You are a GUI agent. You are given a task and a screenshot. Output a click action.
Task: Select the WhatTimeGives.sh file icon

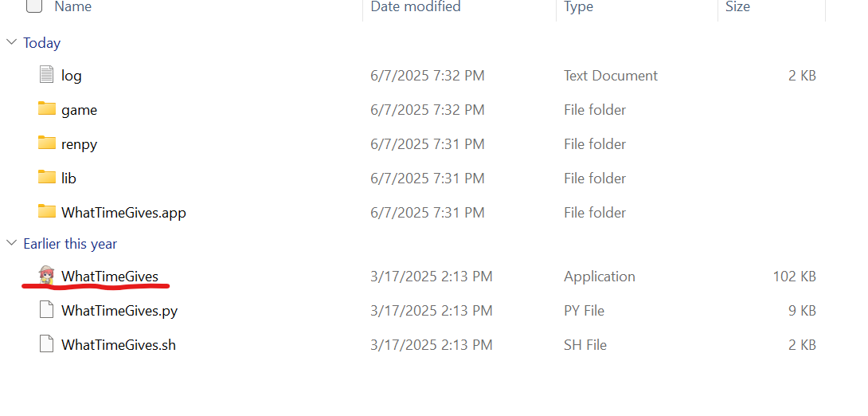(46, 344)
